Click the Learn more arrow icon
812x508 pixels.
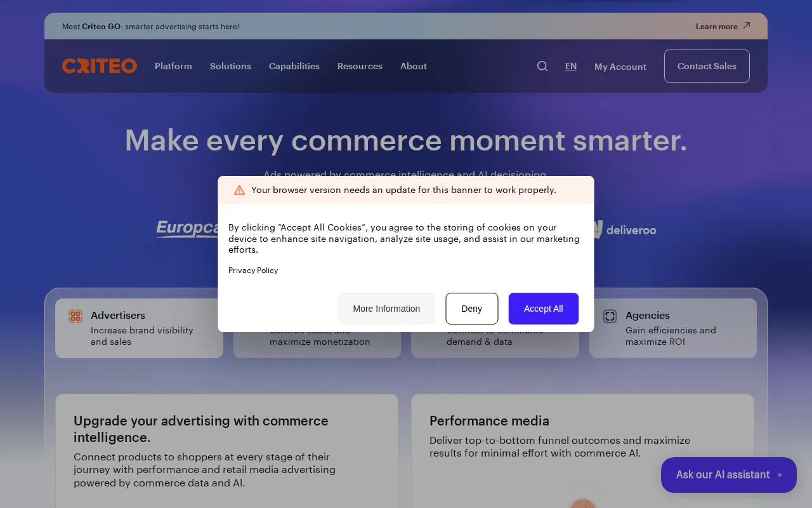click(x=747, y=26)
